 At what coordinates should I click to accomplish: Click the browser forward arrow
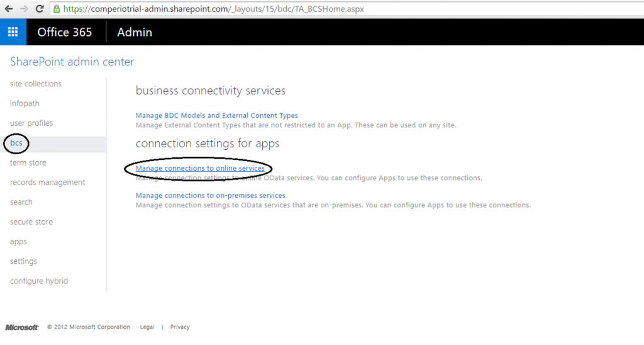tap(24, 9)
